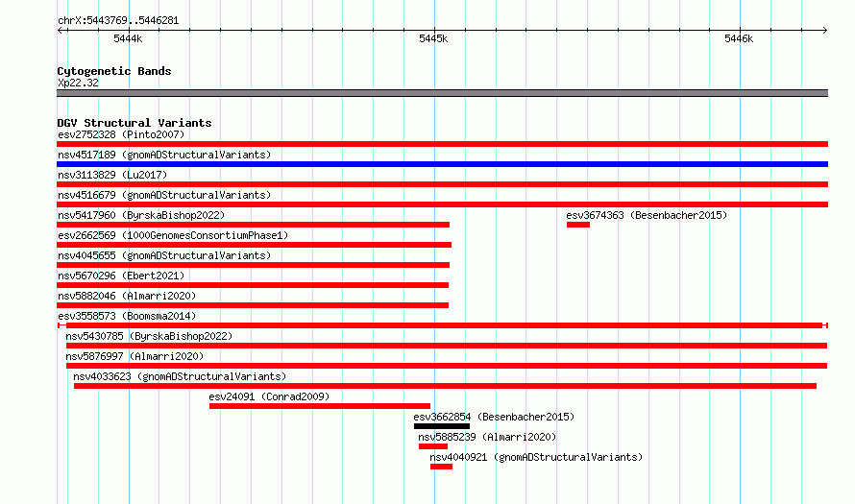Select the red nsv5670296 variant bar
The width and height of the screenshot is (855, 504).
point(253,285)
